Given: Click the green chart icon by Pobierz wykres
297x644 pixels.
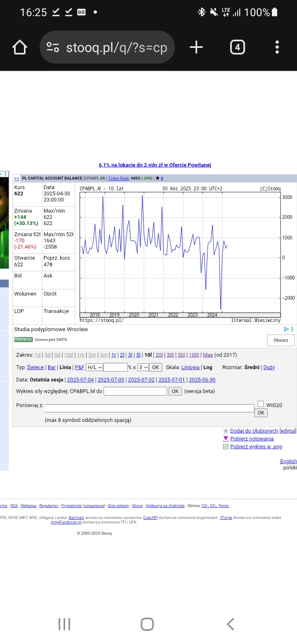Looking at the screenshot, I should 226,447.
